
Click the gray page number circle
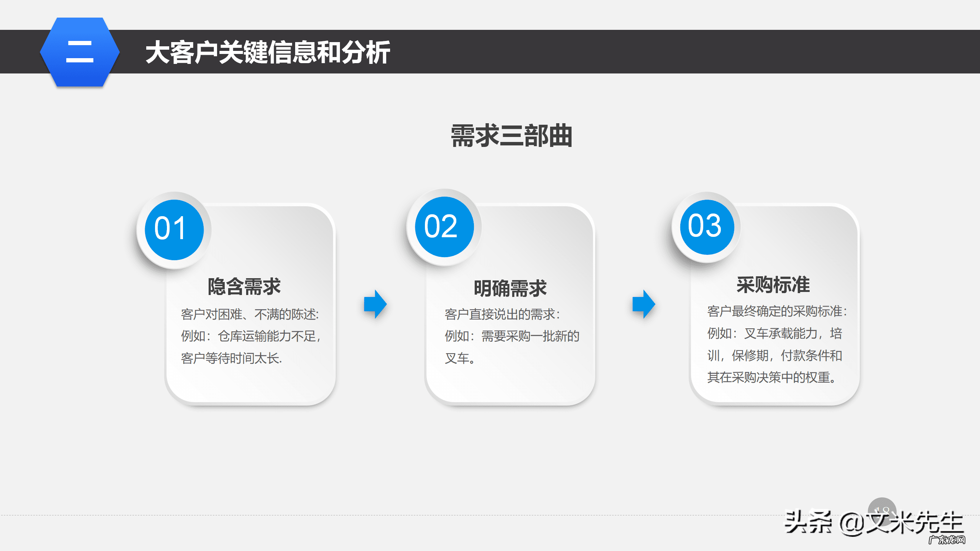pyautogui.click(x=882, y=506)
